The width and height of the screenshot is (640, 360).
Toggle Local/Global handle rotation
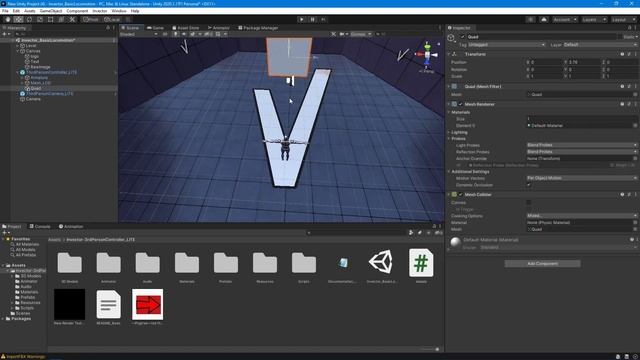pyautogui.click(x=112, y=19)
